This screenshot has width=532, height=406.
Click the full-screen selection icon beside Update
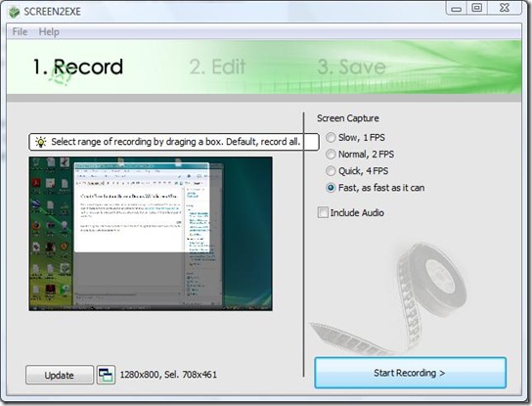pos(106,375)
